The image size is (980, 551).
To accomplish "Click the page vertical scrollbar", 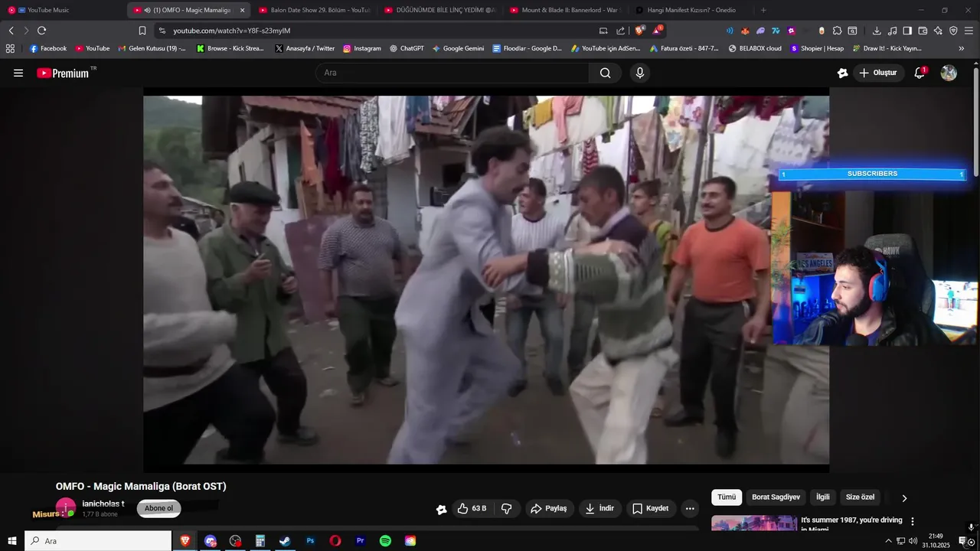I will pyautogui.click(x=976, y=122).
